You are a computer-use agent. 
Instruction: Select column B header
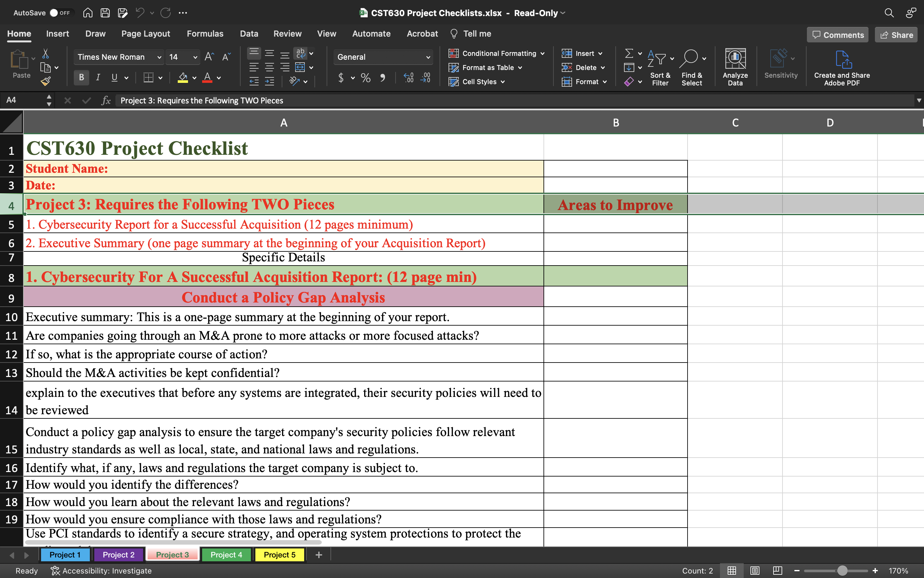(615, 123)
